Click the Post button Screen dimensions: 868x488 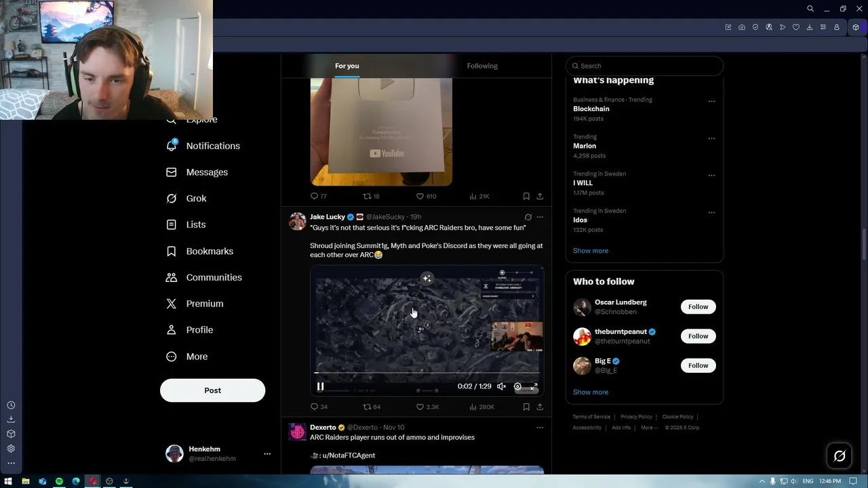[212, 390]
